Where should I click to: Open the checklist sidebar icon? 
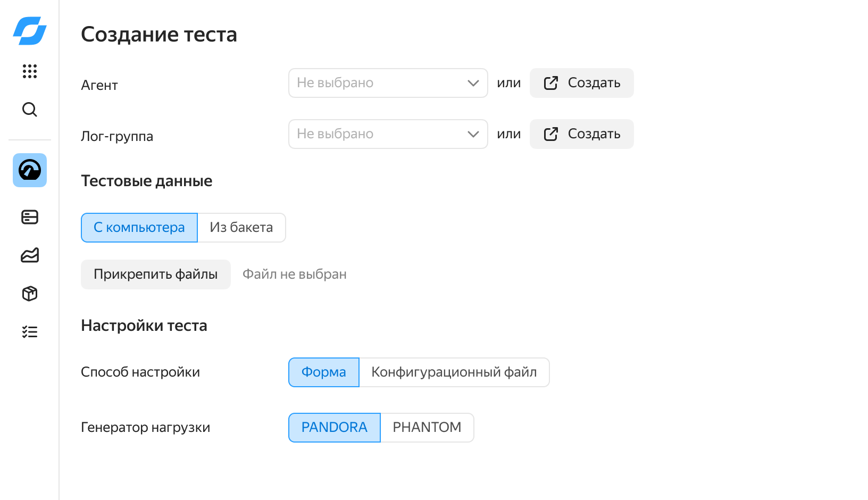click(29, 331)
